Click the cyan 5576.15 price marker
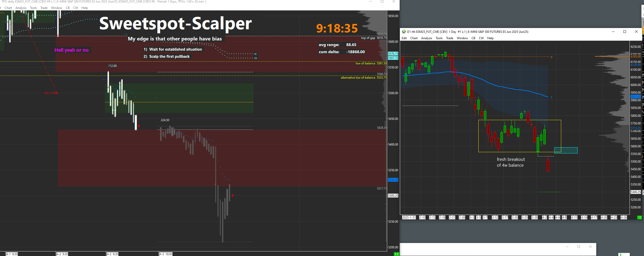644x256 pixels. point(393,54)
